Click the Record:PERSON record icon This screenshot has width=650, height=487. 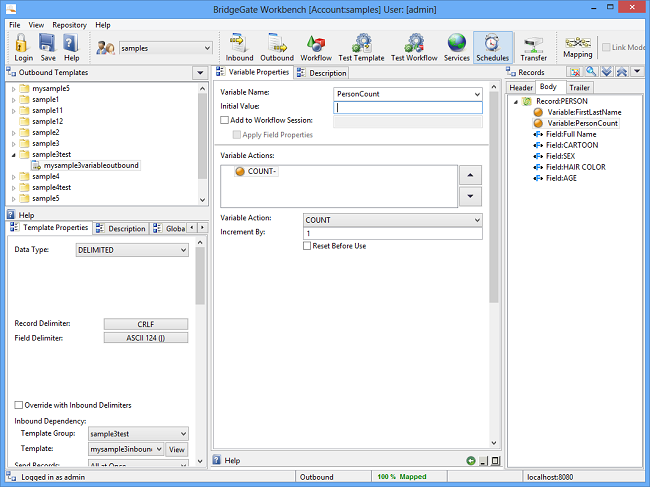526,101
